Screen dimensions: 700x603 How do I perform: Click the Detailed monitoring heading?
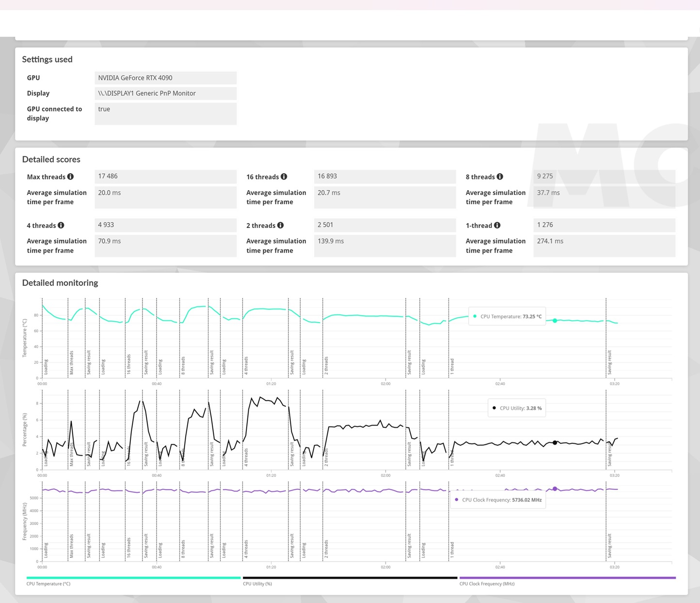(60, 283)
